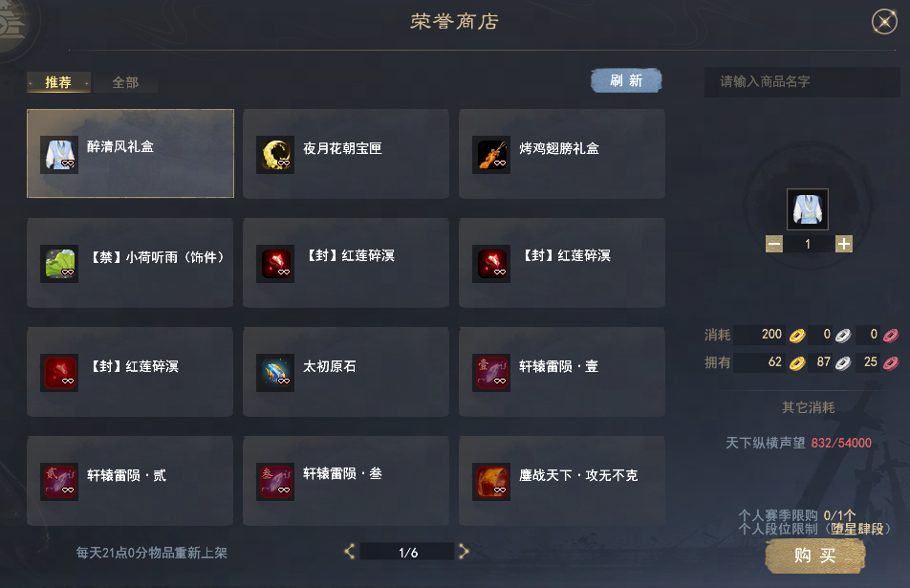This screenshot has width=910, height=588.
Task: Go to next shop page arrow
Action: pyautogui.click(x=464, y=552)
